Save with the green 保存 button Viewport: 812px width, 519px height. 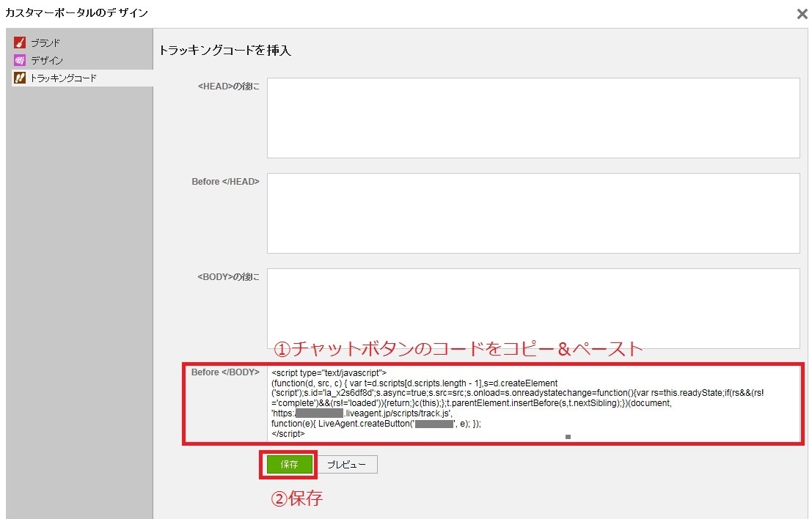[290, 464]
